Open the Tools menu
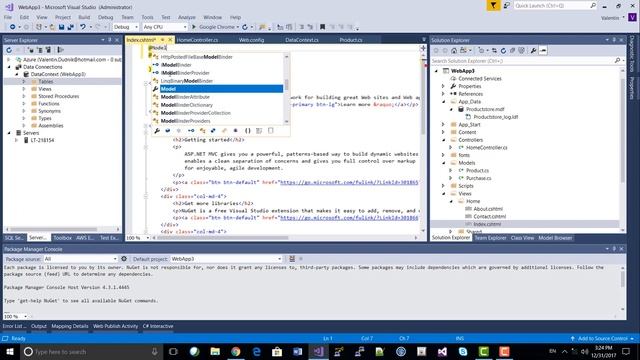The height and width of the screenshot is (360, 640). [x=147, y=17]
